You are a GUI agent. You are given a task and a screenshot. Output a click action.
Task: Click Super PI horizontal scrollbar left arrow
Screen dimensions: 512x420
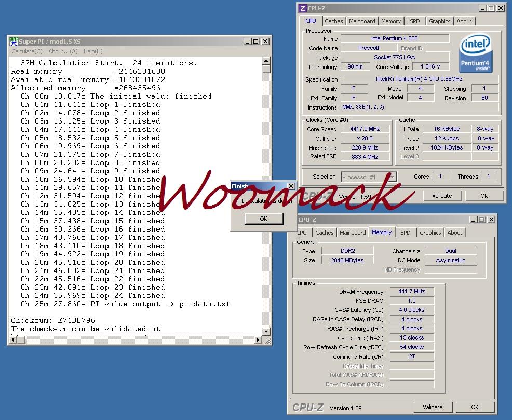coord(13,340)
